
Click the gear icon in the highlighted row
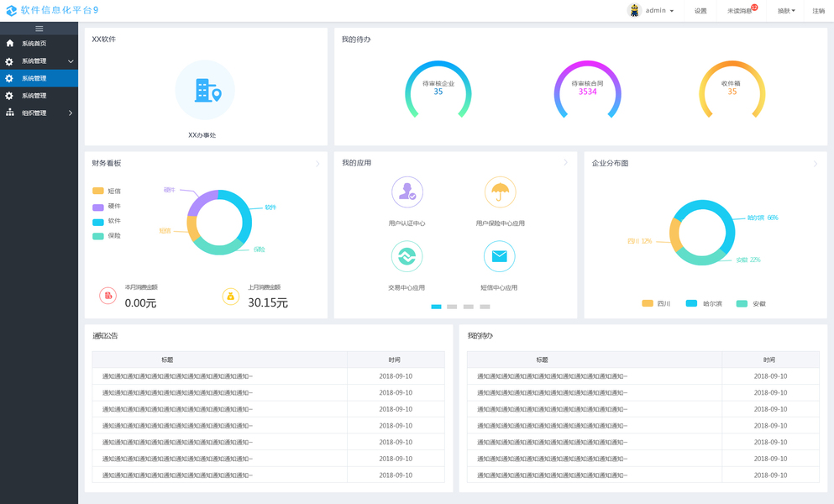(9, 78)
